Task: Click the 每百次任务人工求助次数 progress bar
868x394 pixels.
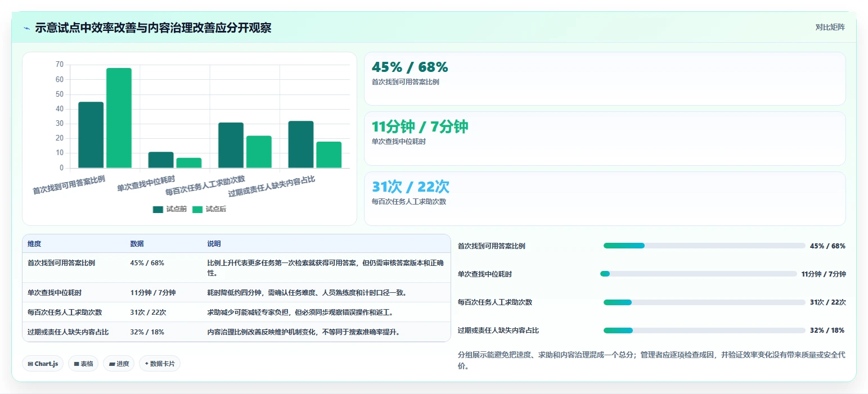Action: coord(704,302)
